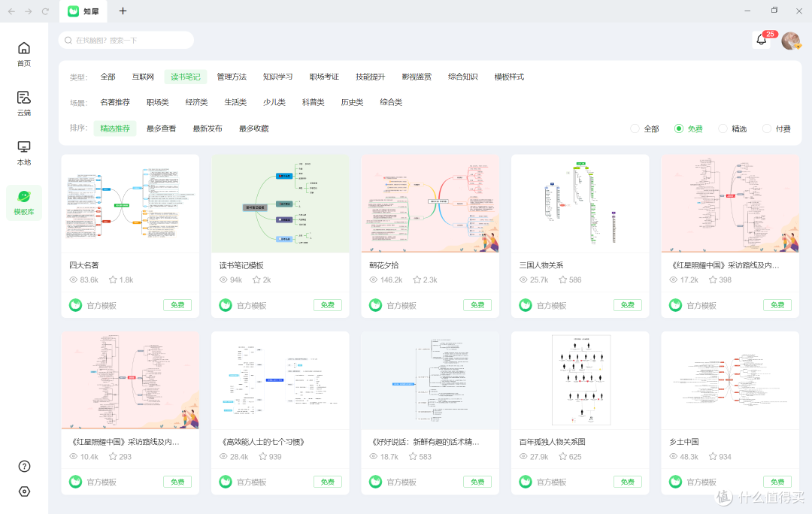This screenshot has height=514, width=812.
Task: Open the notification bell with 25 badge
Action: (761, 39)
